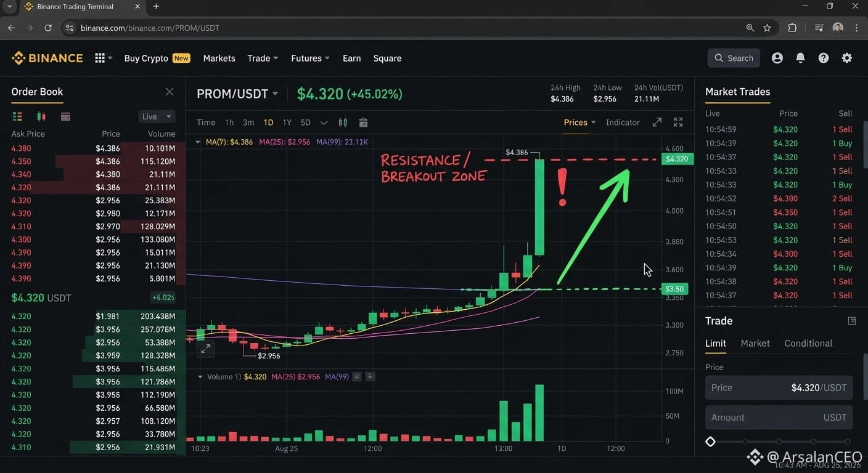Click the browser address bar URL
The height and width of the screenshot is (473, 868).
pos(150,28)
